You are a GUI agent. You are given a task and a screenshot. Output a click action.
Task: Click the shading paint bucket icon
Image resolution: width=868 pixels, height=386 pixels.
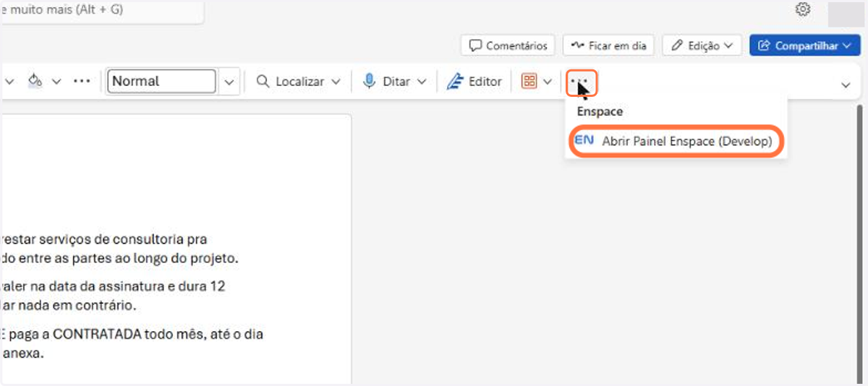(35, 81)
